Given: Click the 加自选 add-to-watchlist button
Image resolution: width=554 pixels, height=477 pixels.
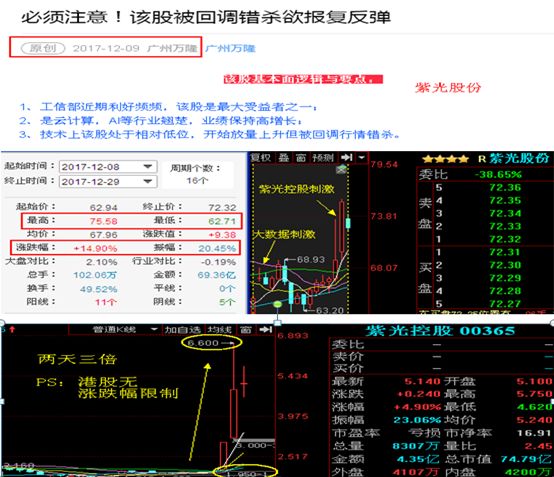Looking at the screenshot, I should pyautogui.click(x=182, y=330).
